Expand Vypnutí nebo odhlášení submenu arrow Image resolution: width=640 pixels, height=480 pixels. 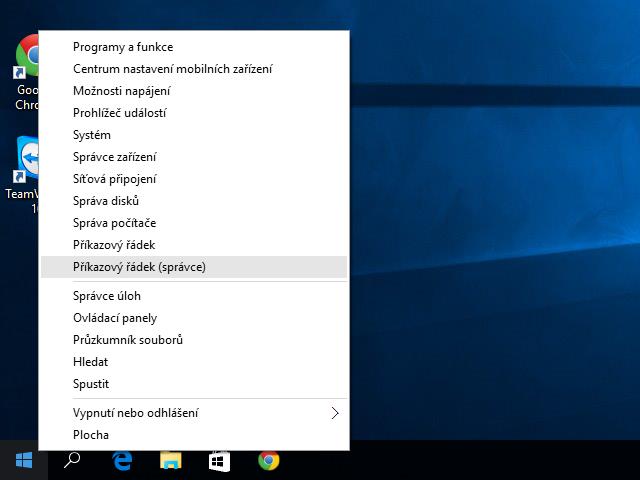click(x=335, y=413)
